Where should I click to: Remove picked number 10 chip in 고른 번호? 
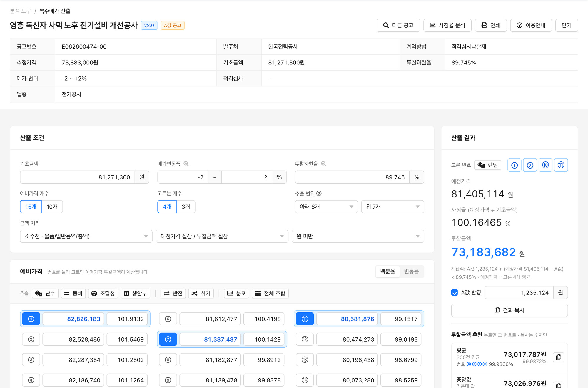point(545,165)
